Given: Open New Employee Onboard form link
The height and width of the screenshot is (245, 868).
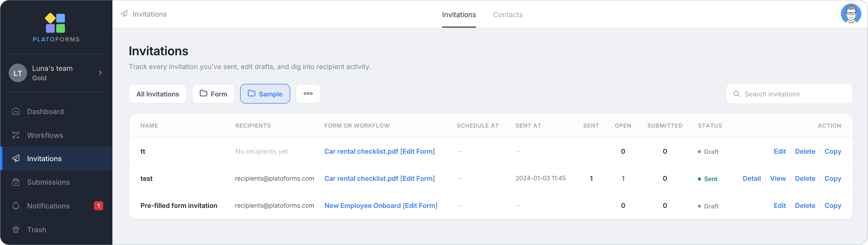Looking at the screenshot, I should tap(362, 206).
